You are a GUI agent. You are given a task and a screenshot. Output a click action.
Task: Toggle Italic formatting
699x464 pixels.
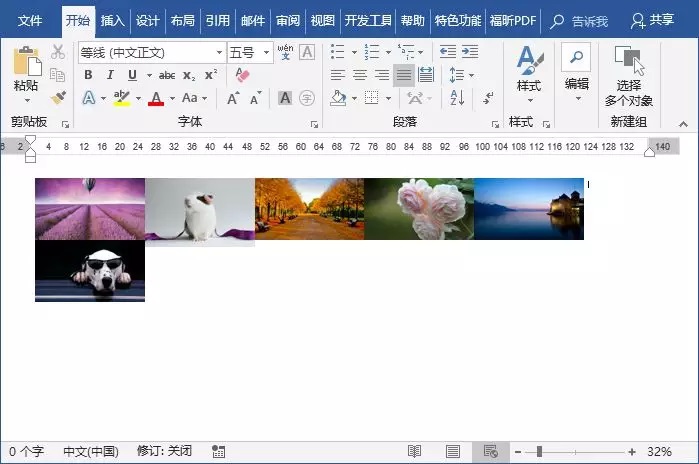click(110, 75)
